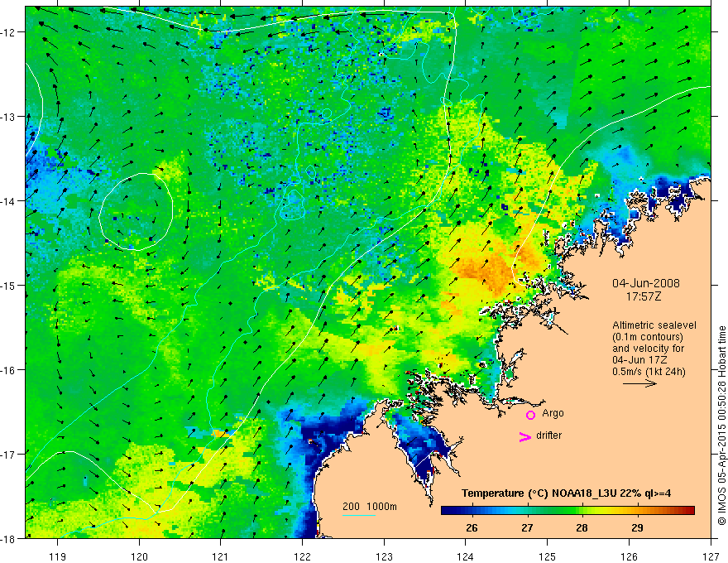Click the 29 mark on temperature colorbar

(x=638, y=528)
